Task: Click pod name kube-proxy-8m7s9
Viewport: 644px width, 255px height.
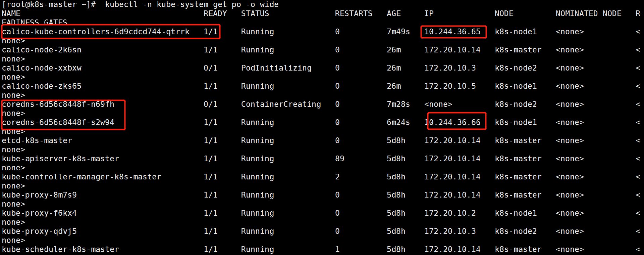Action: [39, 195]
